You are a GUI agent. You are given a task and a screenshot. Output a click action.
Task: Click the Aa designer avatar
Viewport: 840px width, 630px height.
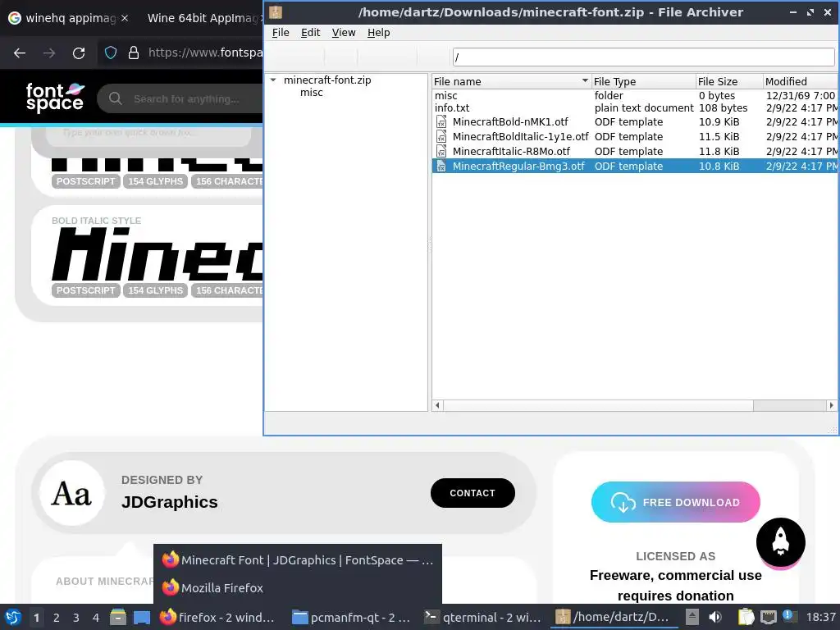[72, 493]
